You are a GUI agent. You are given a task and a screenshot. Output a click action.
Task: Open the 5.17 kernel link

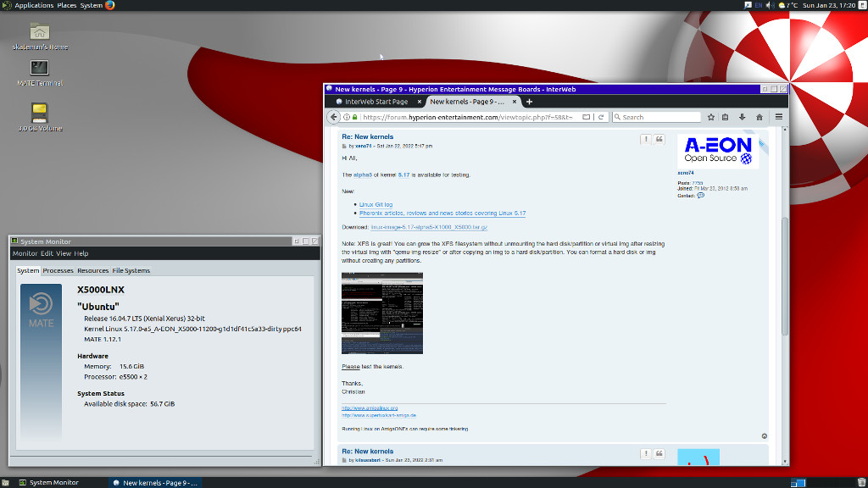(x=403, y=175)
